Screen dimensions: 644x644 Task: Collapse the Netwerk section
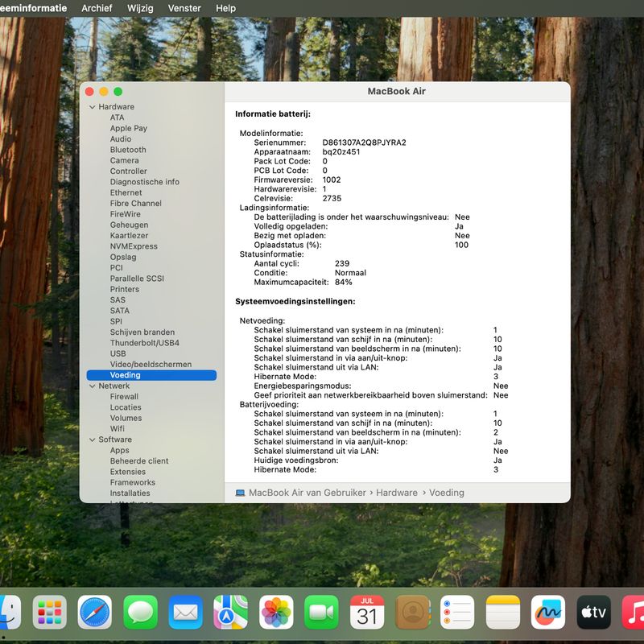(93, 386)
